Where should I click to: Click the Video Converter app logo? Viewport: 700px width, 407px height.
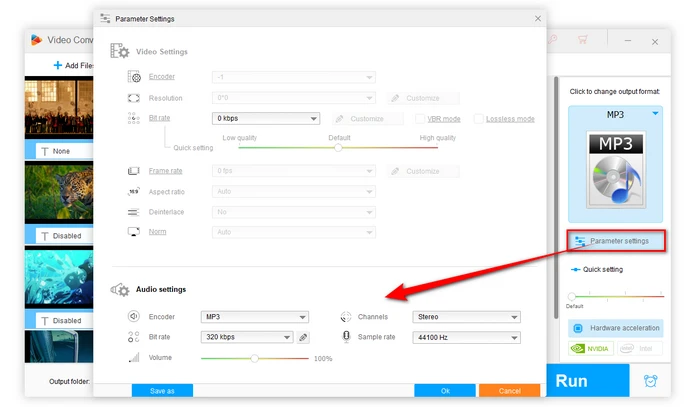(x=36, y=40)
